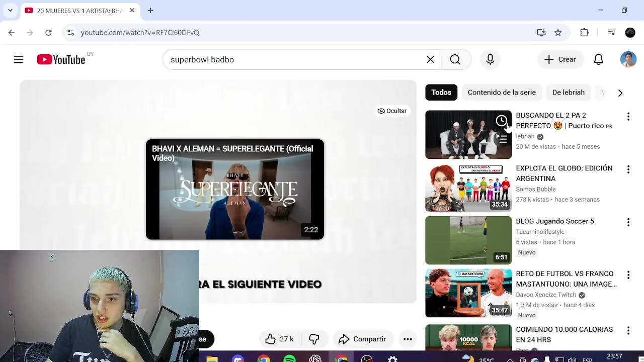Open the Tucaminolifestyle channel
The height and width of the screenshot is (362, 644).
click(540, 232)
